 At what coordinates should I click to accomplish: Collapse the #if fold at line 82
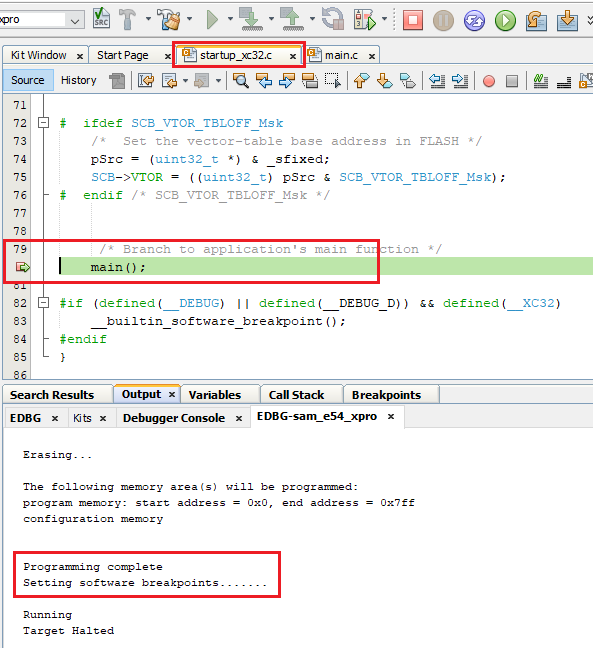[43, 303]
